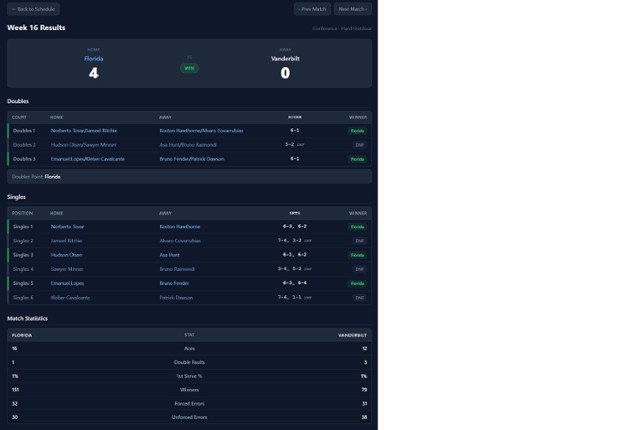The height and width of the screenshot is (430, 639).
Task: Open Emanuel Lopes in Singles 5
Action: coord(68,283)
